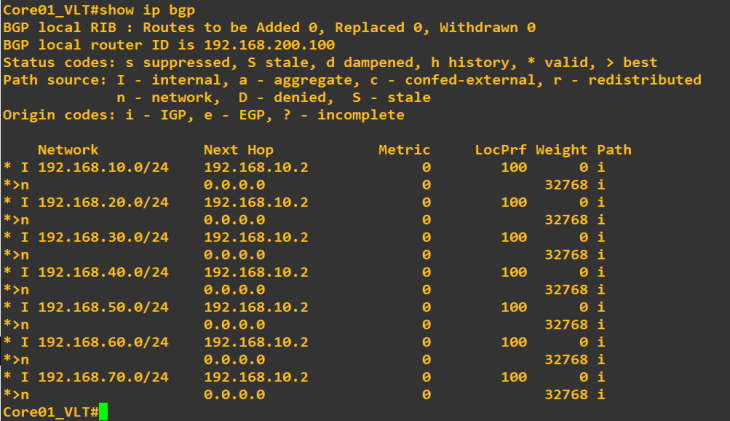Click the "show ip bgp" command text
Viewport: 730px width, 421px height.
139,10
